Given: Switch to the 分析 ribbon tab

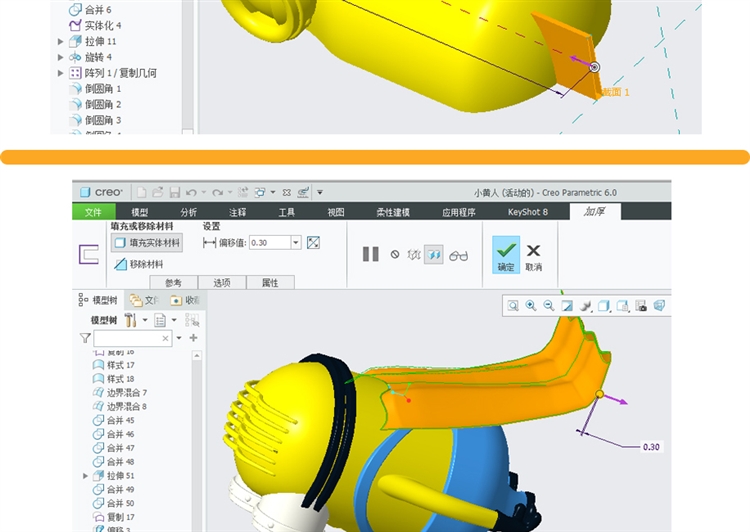Looking at the screenshot, I should (188, 212).
